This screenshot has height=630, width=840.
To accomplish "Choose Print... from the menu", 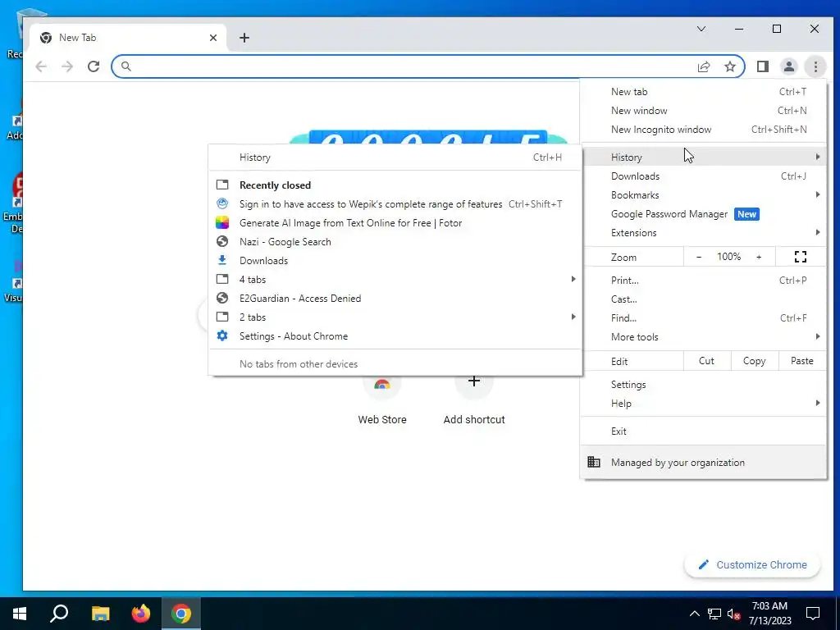I will pyautogui.click(x=704, y=281).
